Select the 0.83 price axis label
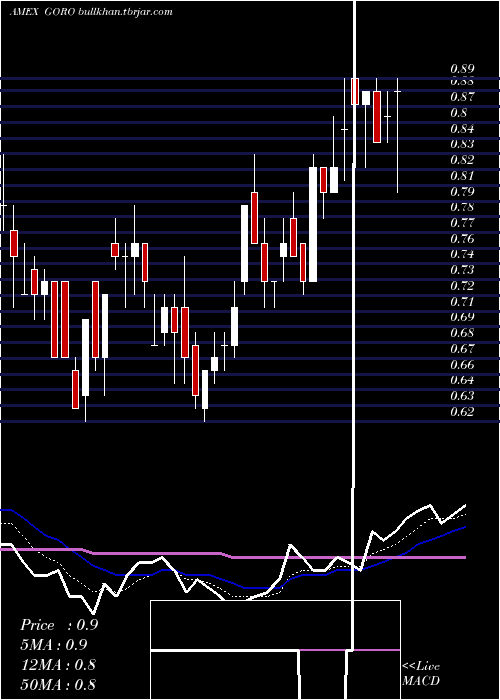This screenshot has height=700, width=500. point(462,144)
